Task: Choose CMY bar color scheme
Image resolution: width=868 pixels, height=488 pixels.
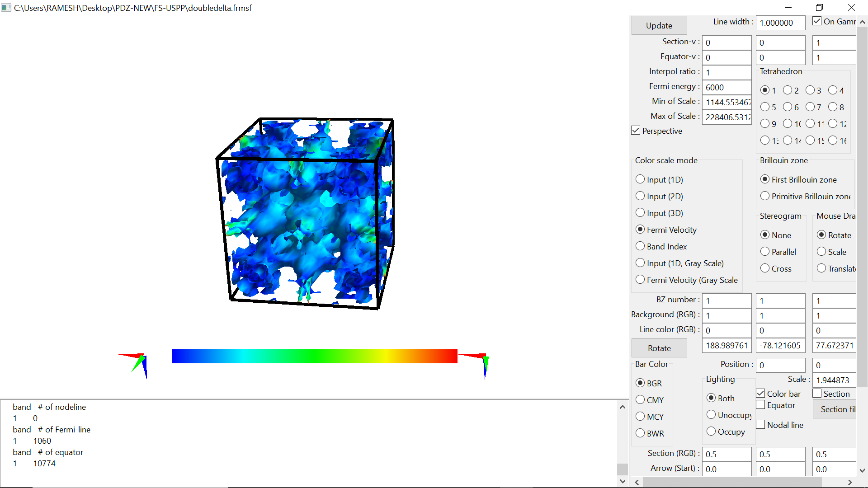Action: [x=640, y=399]
